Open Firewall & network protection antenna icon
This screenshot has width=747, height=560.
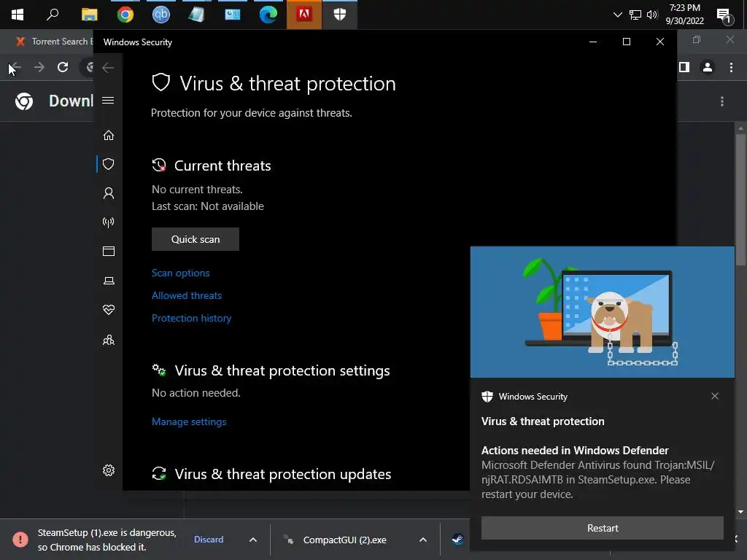[x=109, y=222]
